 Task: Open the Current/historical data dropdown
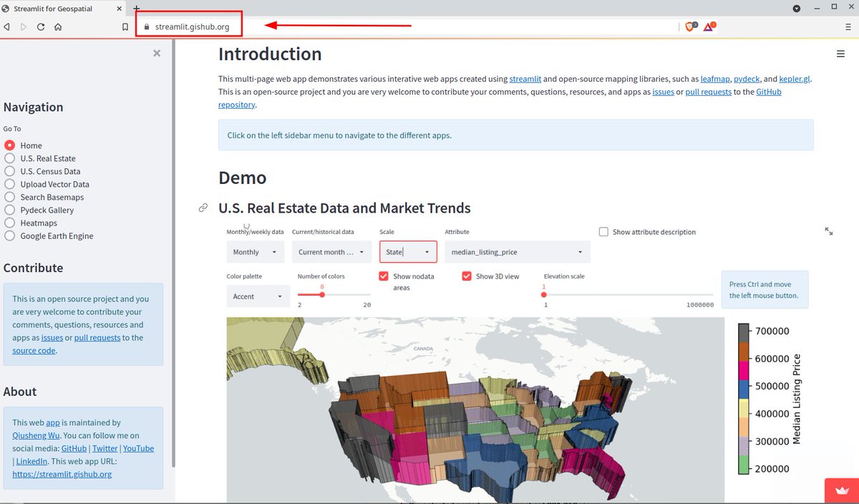pyautogui.click(x=331, y=252)
